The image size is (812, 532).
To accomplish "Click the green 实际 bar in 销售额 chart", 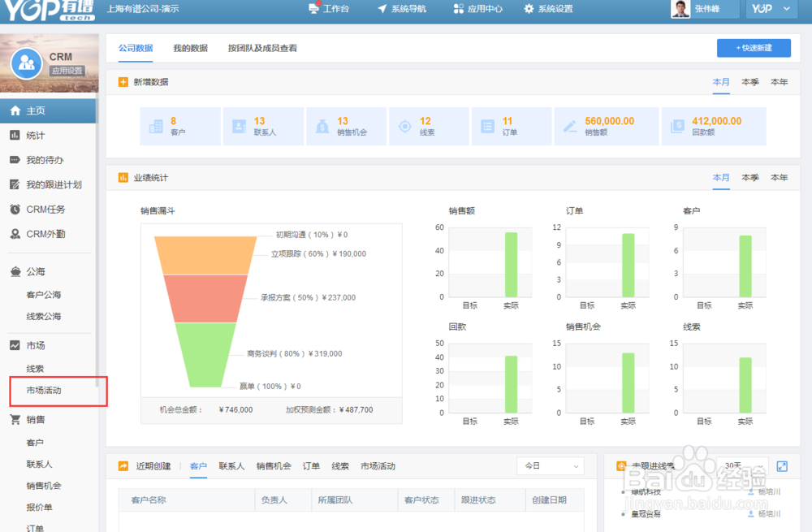I will pyautogui.click(x=511, y=265).
